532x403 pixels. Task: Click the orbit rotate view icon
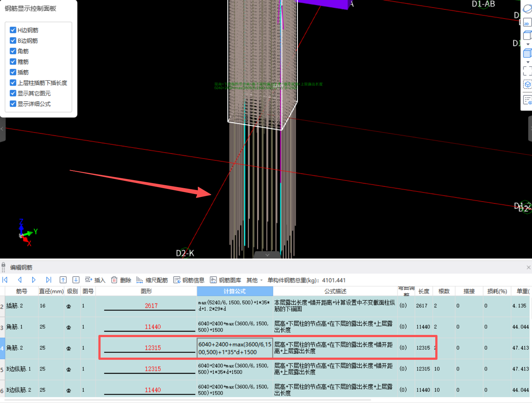[527, 9]
